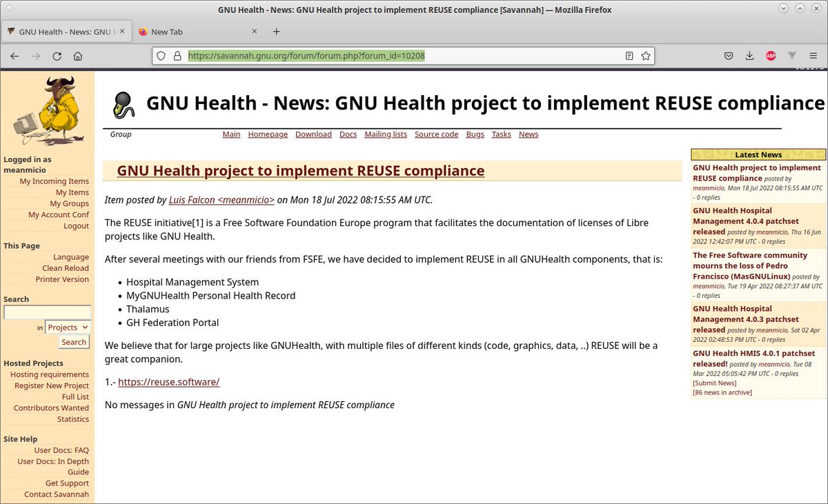Save to Pocket icon in toolbar
Viewport: 828px width, 504px height.
pyautogui.click(x=729, y=56)
